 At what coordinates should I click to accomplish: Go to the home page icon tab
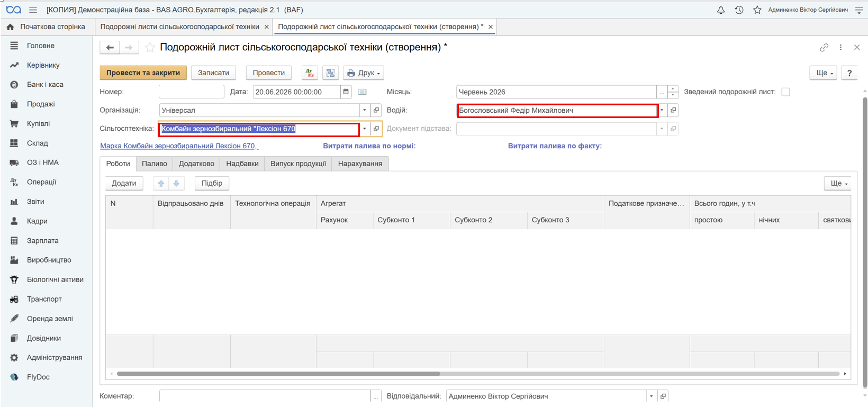coord(10,26)
